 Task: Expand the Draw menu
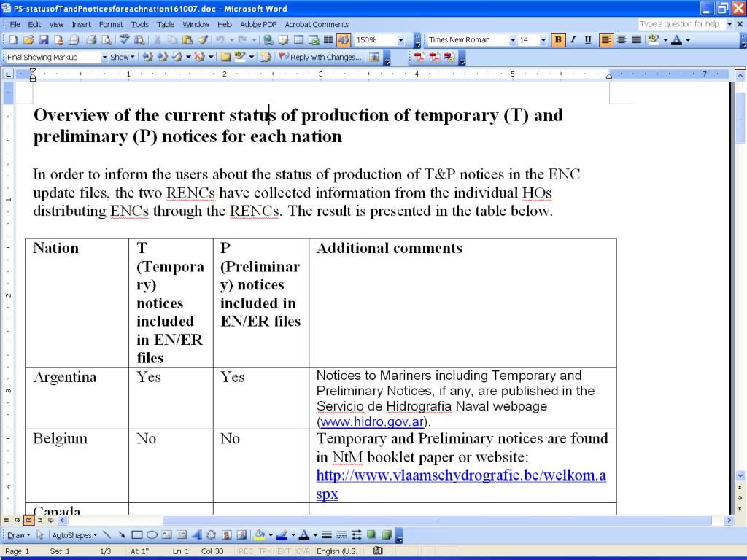pos(18,535)
